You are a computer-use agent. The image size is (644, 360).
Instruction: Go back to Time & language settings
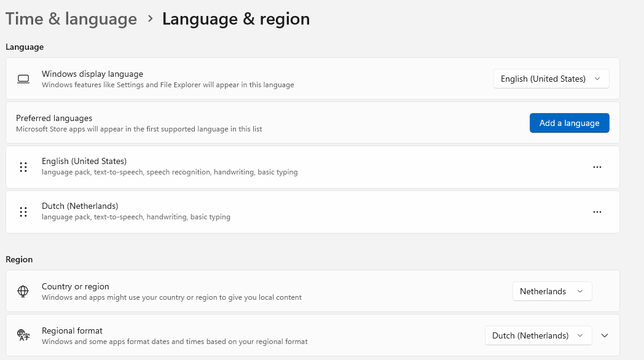pyautogui.click(x=71, y=18)
